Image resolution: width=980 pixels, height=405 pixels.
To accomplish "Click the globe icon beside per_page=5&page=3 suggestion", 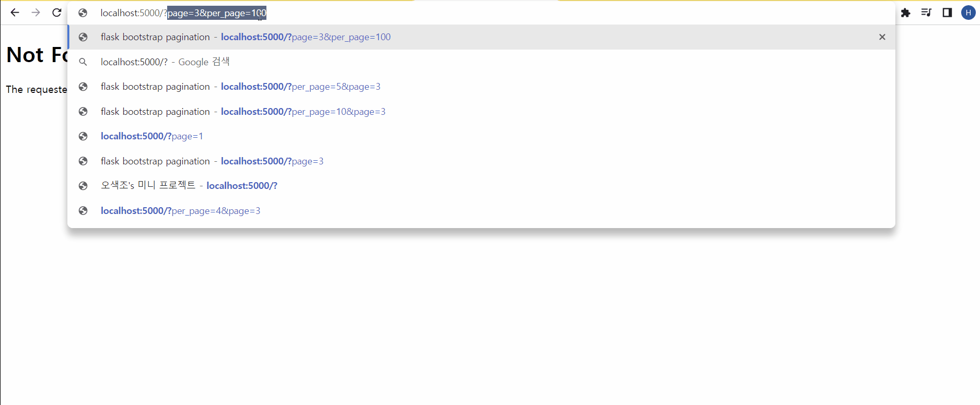I will click(x=83, y=87).
